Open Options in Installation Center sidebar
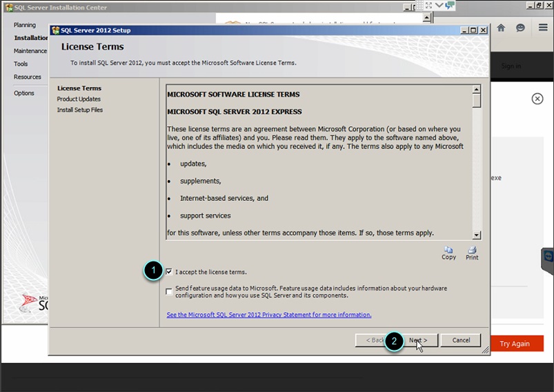This screenshot has height=392, width=554. (24, 93)
